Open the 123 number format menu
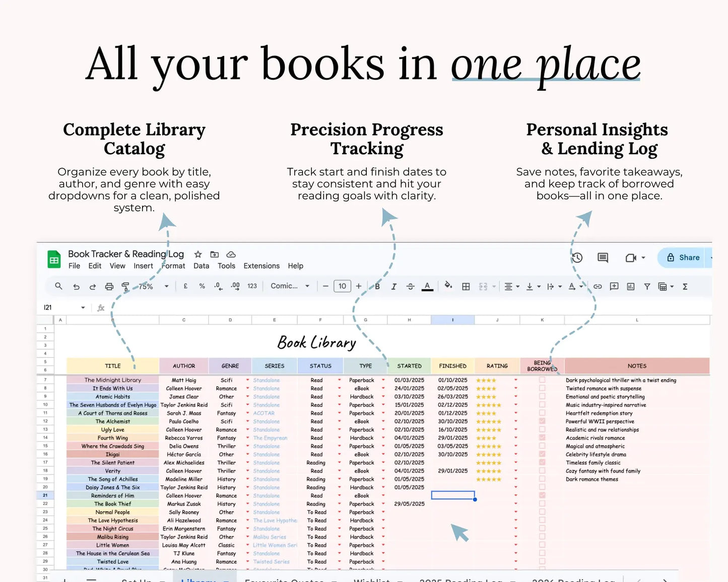 click(252, 286)
